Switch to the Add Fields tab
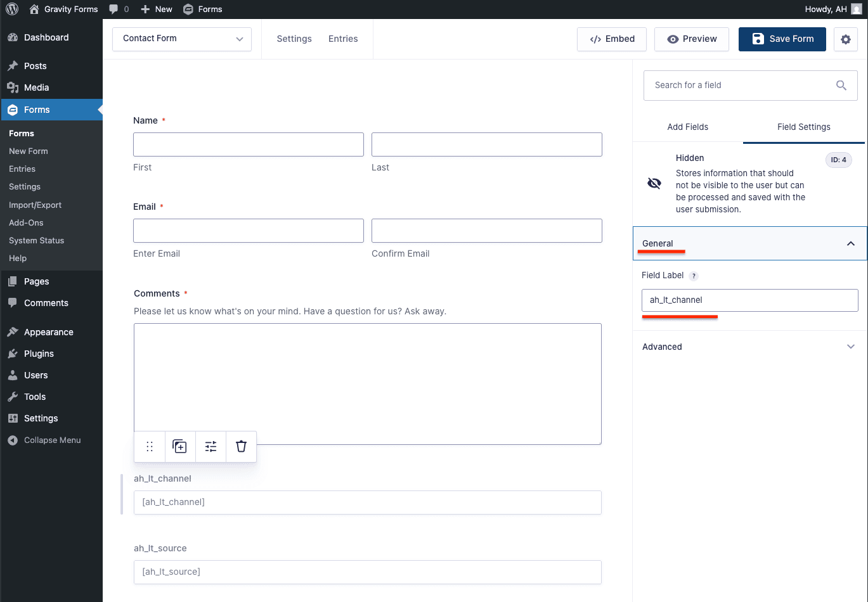Image resolution: width=868 pixels, height=602 pixels. 687,127
